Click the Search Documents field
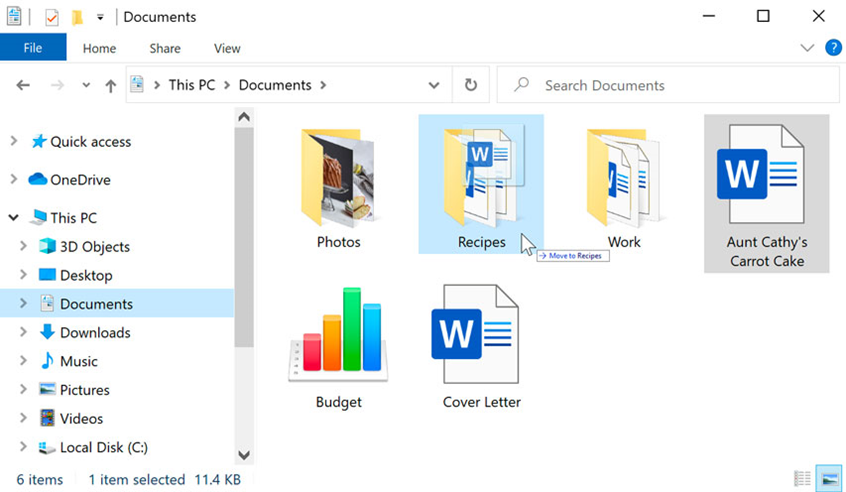The width and height of the screenshot is (846, 492). (668, 85)
